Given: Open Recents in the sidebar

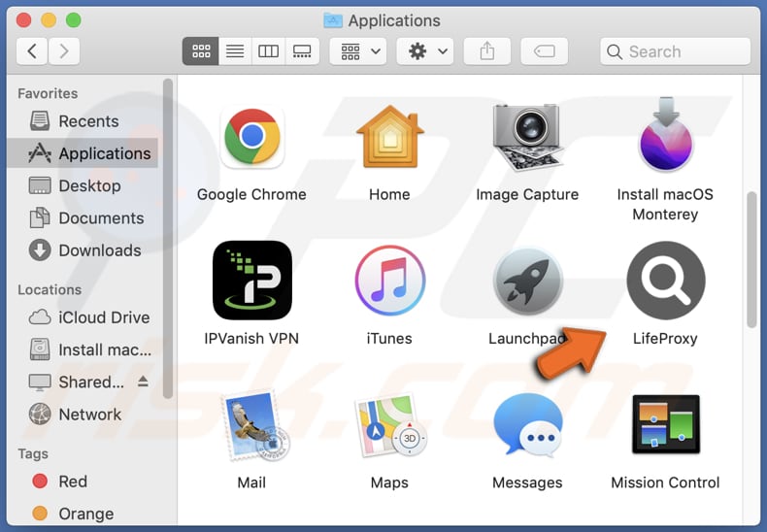Looking at the screenshot, I should [x=83, y=121].
